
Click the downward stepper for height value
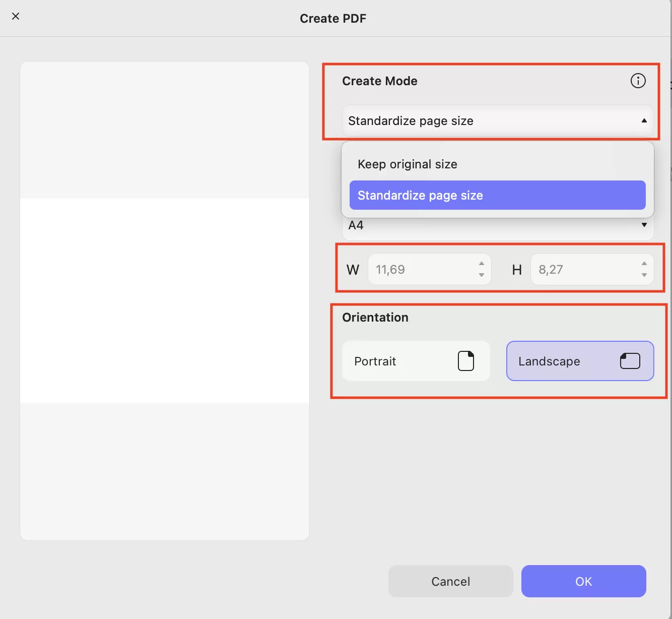(644, 275)
